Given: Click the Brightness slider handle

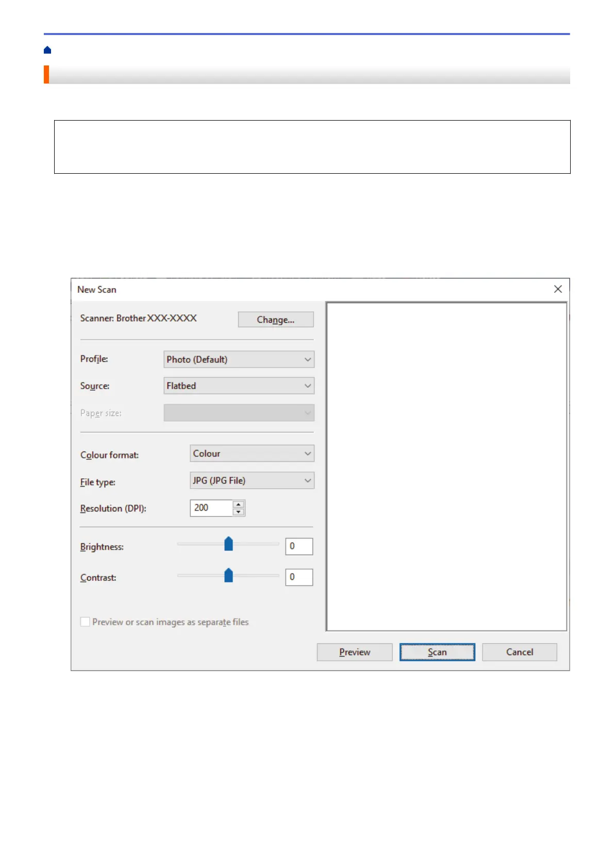Looking at the screenshot, I should [228, 544].
